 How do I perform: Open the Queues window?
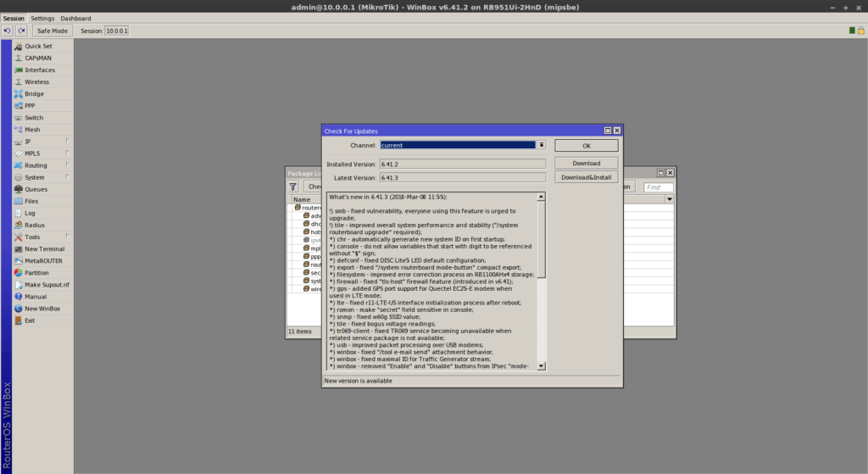(36, 189)
